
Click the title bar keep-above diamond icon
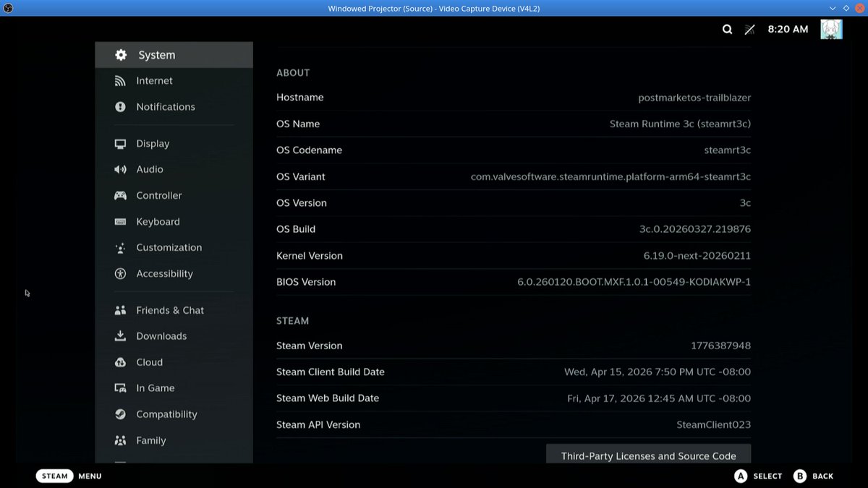846,8
